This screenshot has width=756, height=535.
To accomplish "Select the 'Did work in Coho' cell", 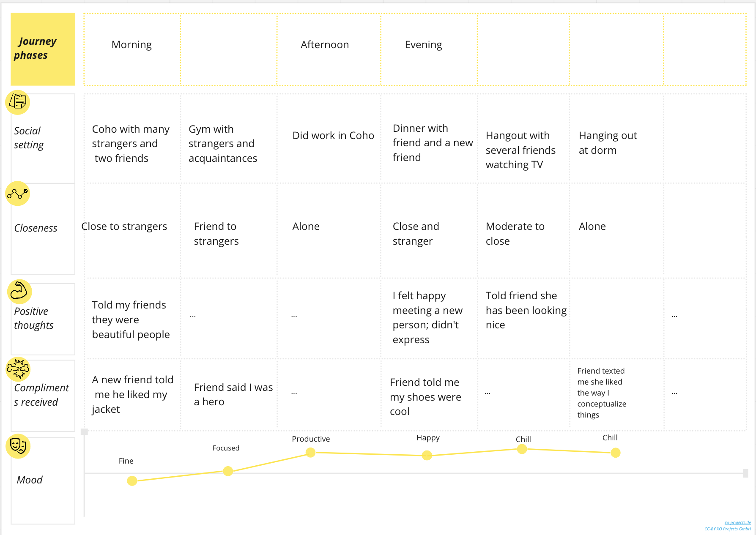I will coord(333,136).
